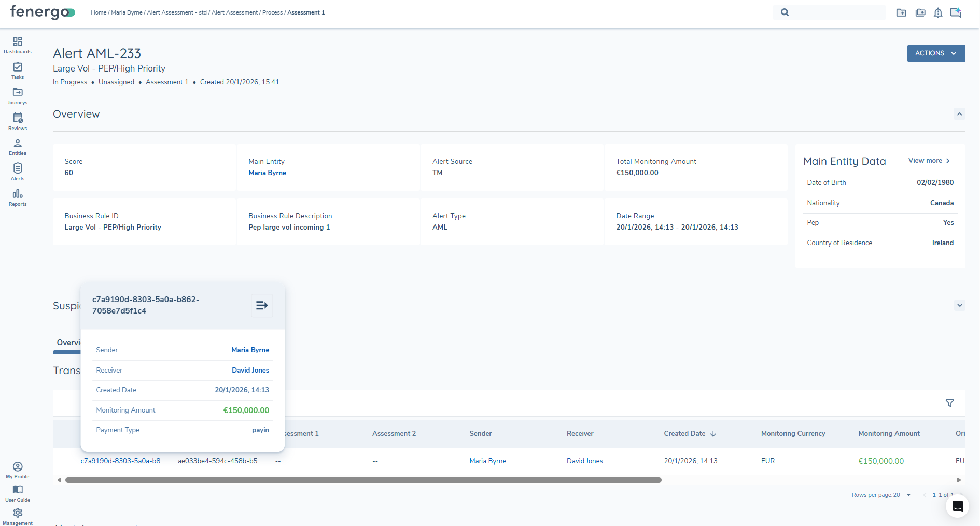Open the ACTIONS dropdown menu
Image resolution: width=980 pixels, height=526 pixels.
pyautogui.click(x=935, y=53)
